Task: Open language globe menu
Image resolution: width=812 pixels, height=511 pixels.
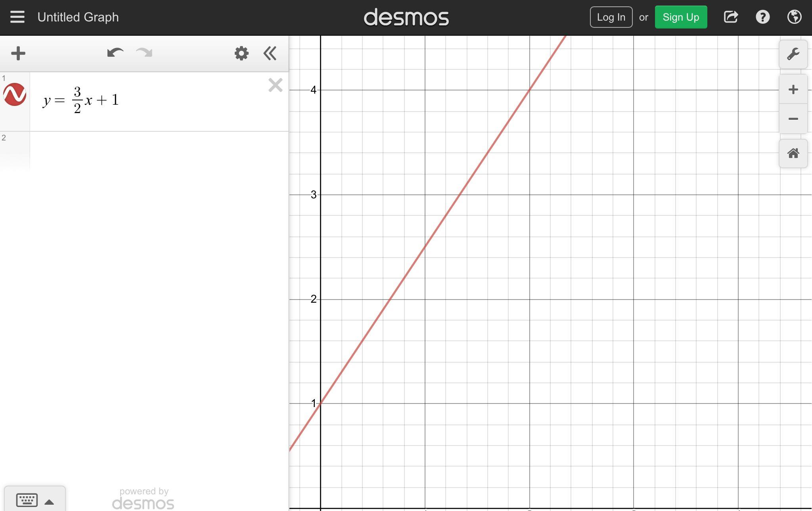Action: click(x=794, y=17)
